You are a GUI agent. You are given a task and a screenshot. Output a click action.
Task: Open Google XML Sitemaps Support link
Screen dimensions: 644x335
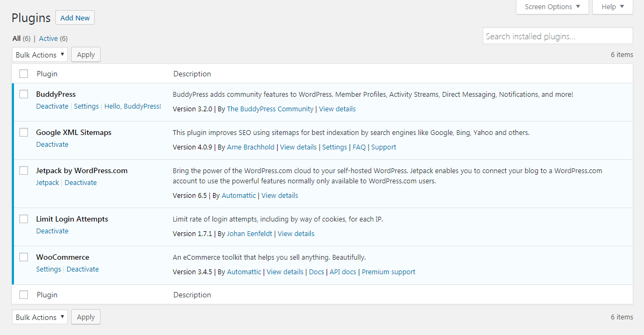click(384, 147)
